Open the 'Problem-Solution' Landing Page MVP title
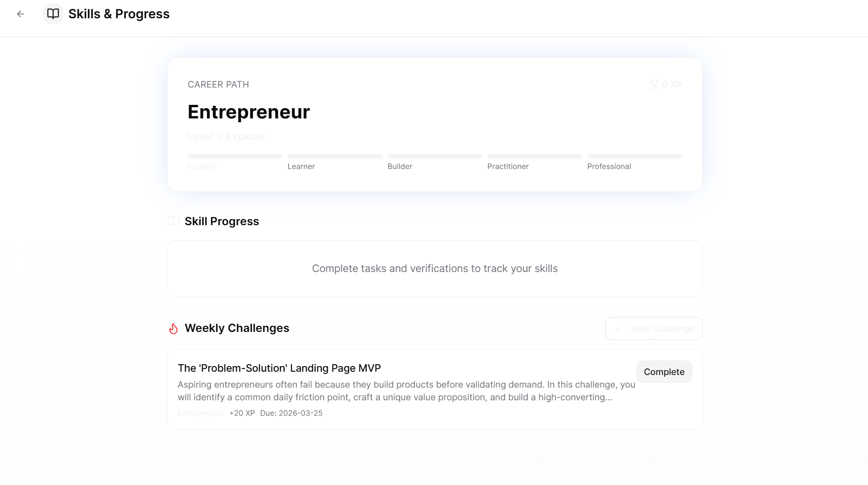The image size is (868, 485). click(x=280, y=368)
